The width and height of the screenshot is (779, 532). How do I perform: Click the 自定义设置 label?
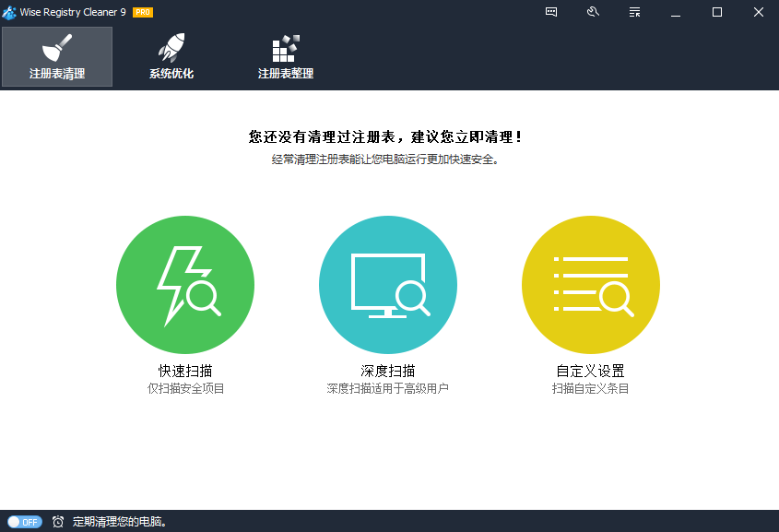point(591,371)
